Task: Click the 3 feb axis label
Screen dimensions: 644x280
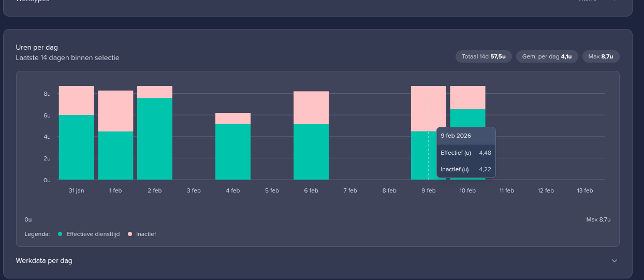Action: pos(194,190)
